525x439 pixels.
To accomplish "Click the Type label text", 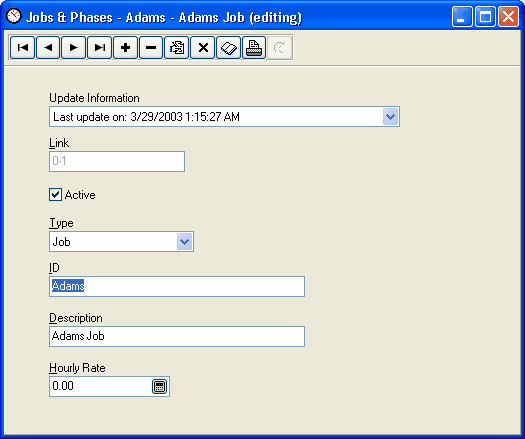I will pyautogui.click(x=61, y=223).
